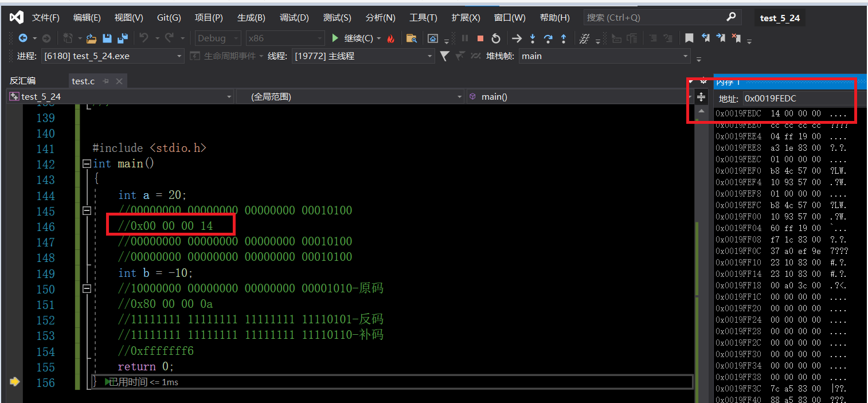868x403 pixels.
Task: Clear all bookmarks with red-x bookmark icon
Action: [736, 38]
